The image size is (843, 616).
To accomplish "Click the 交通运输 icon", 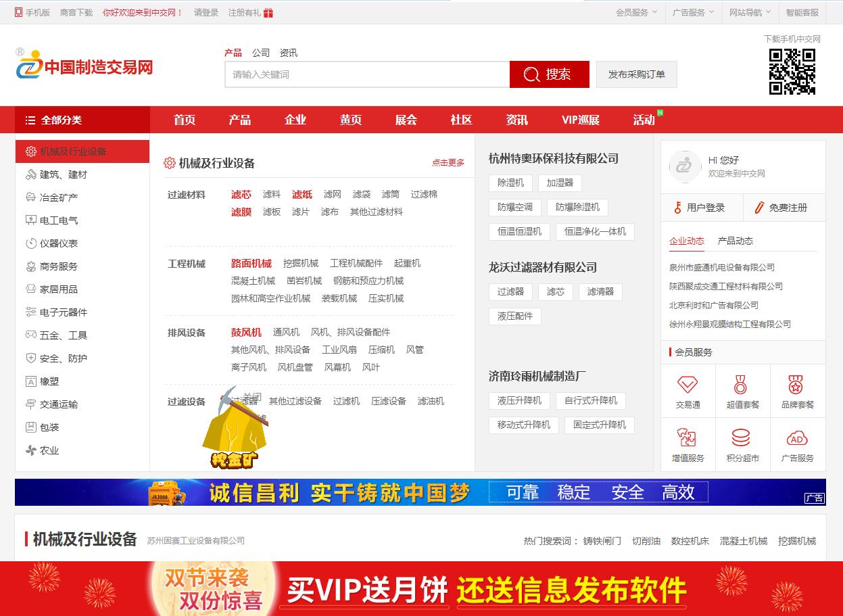I will click(x=30, y=404).
